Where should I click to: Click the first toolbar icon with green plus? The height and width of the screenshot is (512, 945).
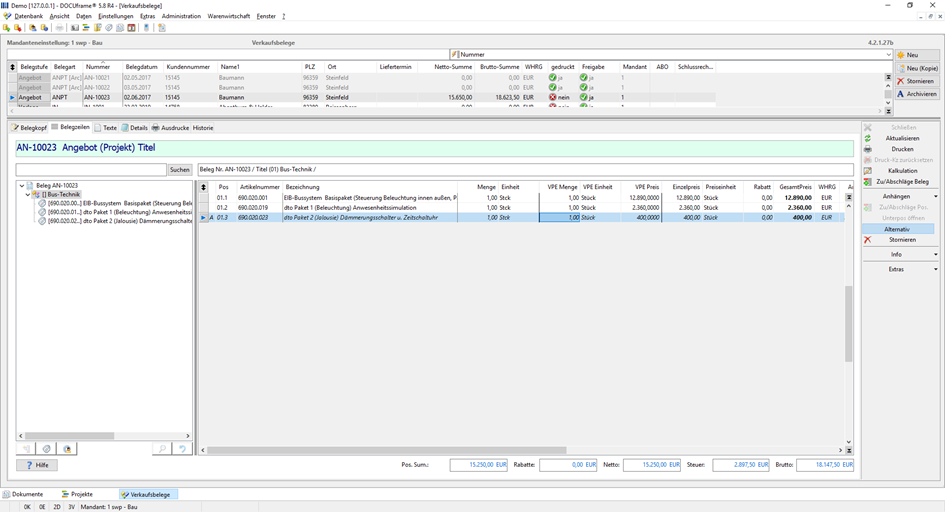click(7, 28)
